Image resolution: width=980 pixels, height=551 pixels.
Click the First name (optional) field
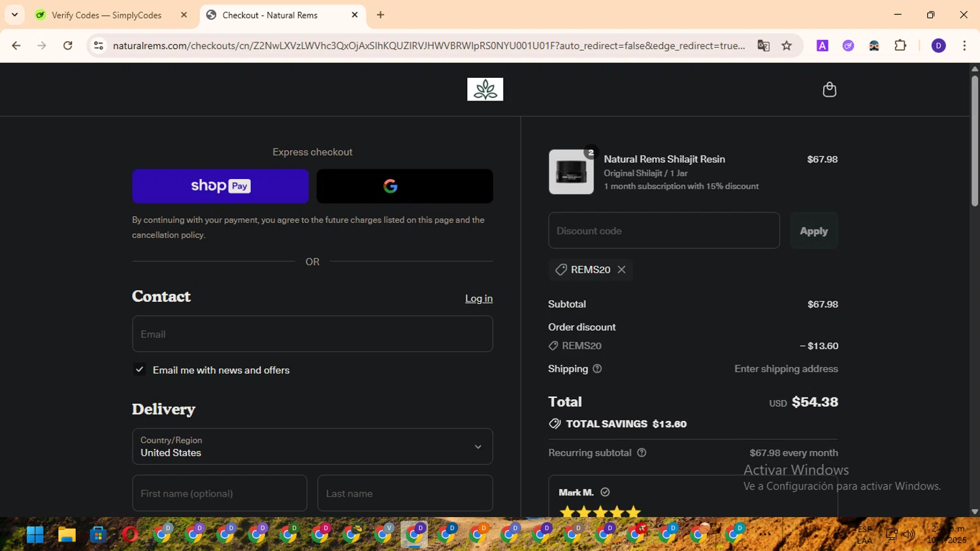click(x=220, y=493)
